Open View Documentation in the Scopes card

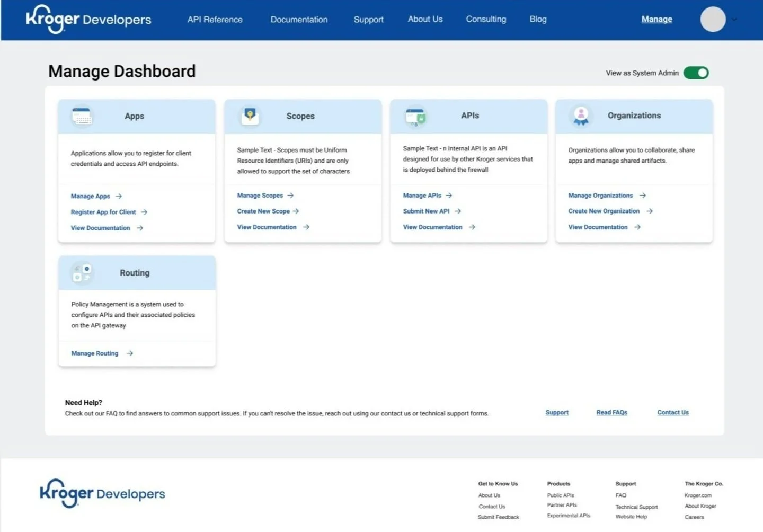(267, 227)
